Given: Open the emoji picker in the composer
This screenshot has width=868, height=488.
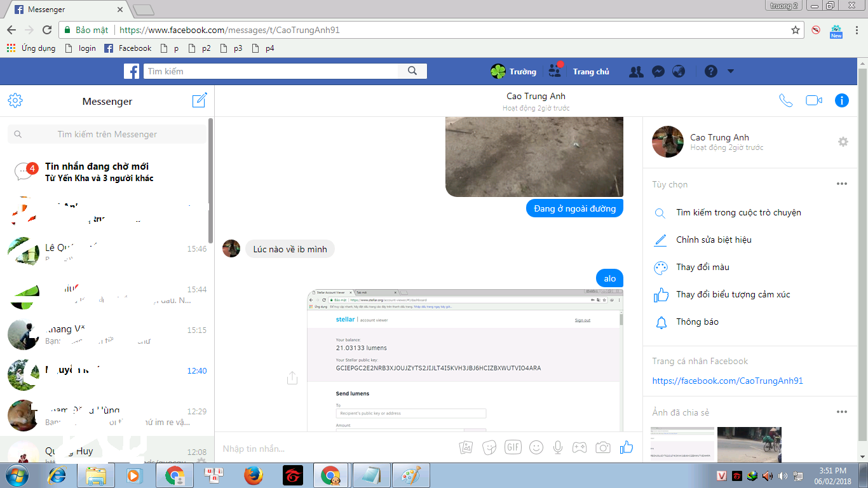Looking at the screenshot, I should (x=536, y=447).
